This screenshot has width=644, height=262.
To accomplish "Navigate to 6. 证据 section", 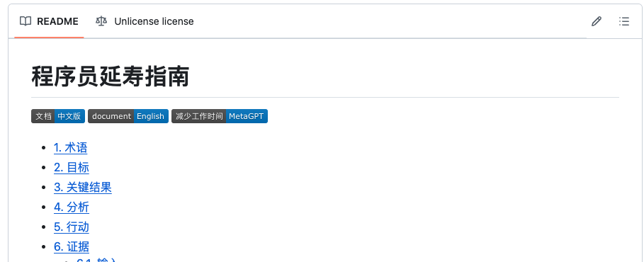I will pyautogui.click(x=72, y=246).
